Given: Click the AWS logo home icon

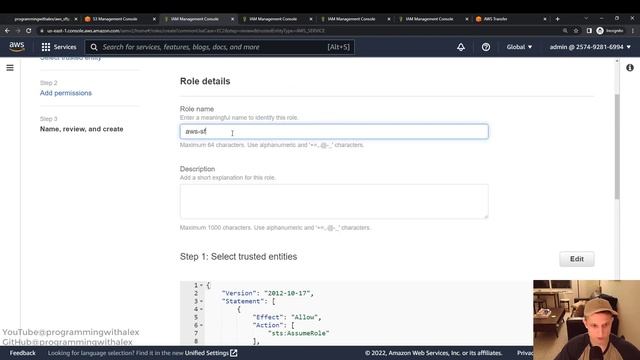Looking at the screenshot, I should click(x=17, y=47).
